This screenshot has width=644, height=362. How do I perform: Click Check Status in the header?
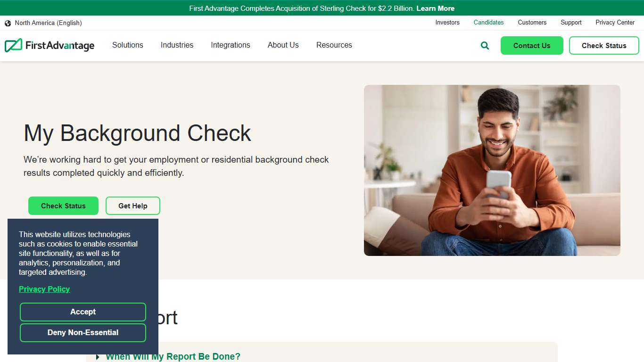click(x=604, y=45)
